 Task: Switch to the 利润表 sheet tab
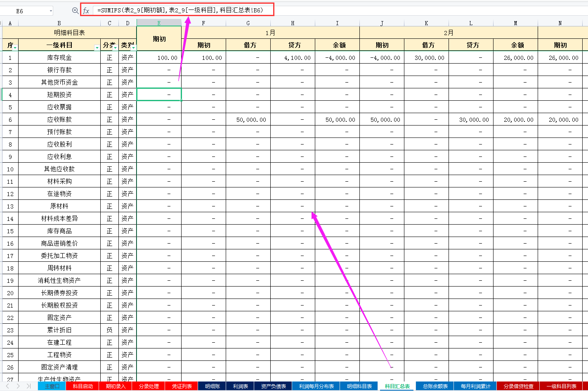coord(240,386)
